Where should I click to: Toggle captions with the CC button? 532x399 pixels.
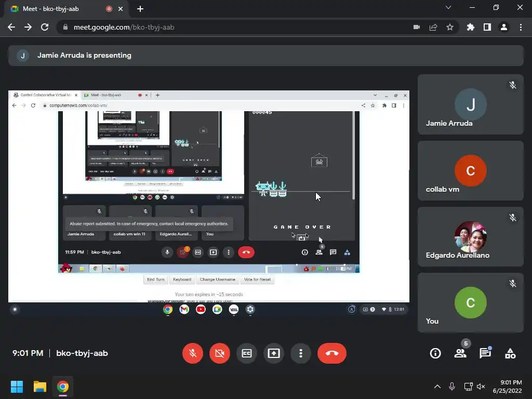click(x=247, y=353)
